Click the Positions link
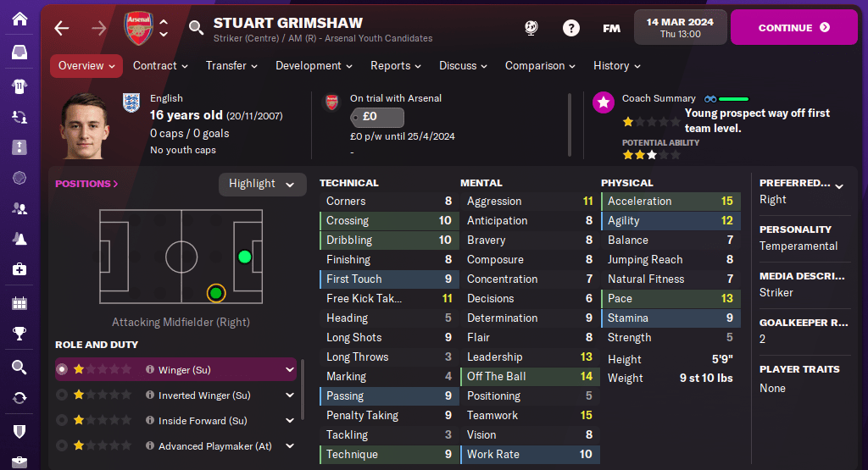The width and height of the screenshot is (868, 470). (86, 184)
